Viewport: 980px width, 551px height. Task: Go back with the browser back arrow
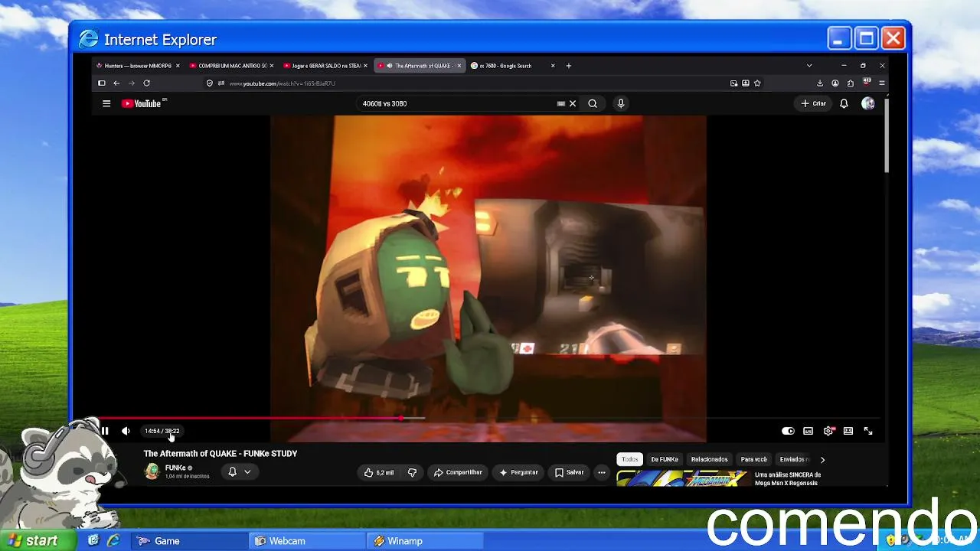(116, 83)
